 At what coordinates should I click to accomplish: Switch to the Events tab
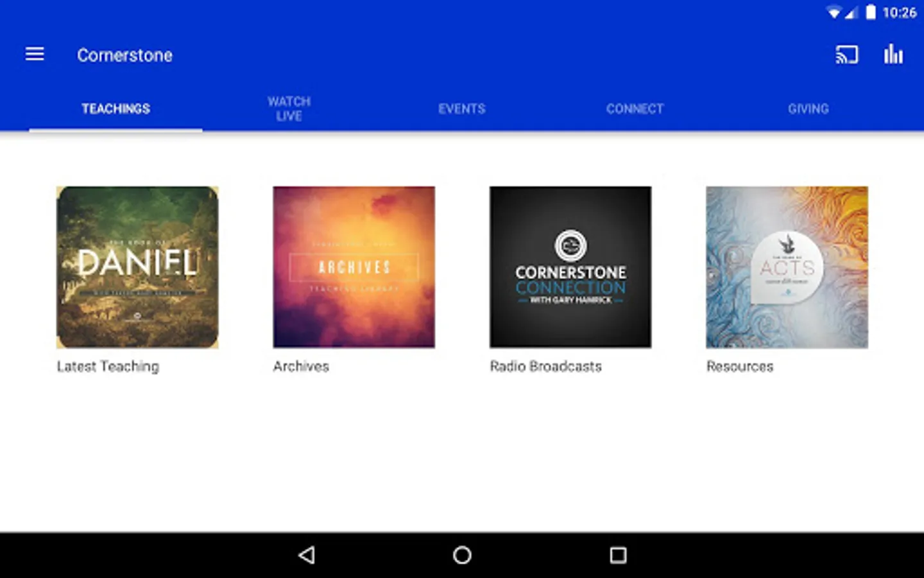[462, 109]
